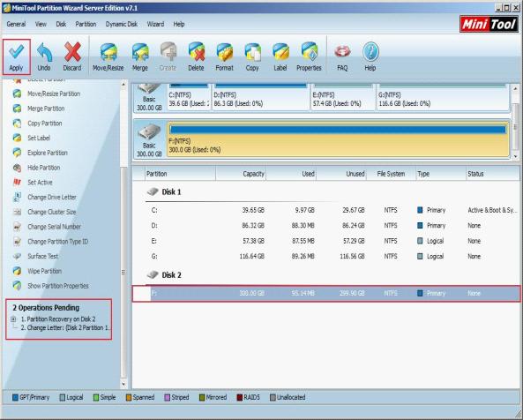The height and width of the screenshot is (420, 523).
Task: Open the FAQ lifebuoy icon
Action: [342, 52]
